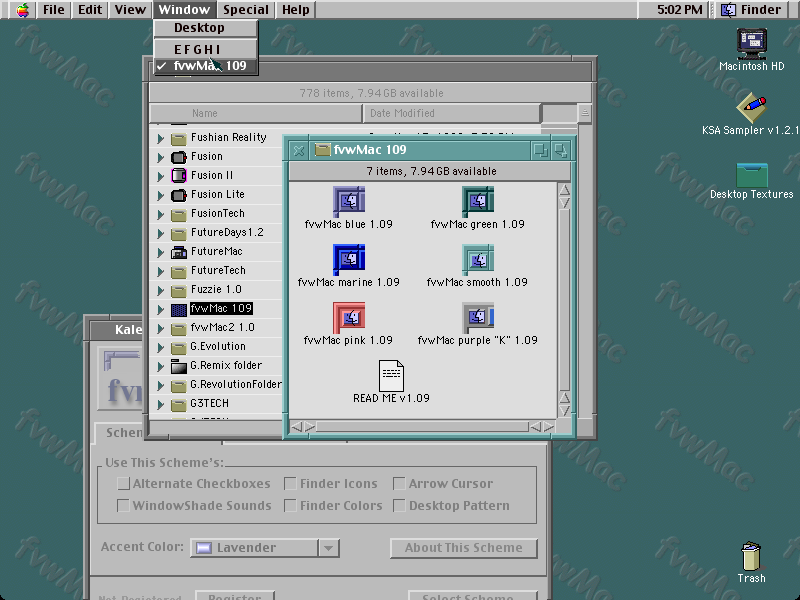Click the fvwMac 109 window horizontal scrollbar track
The width and height of the screenshot is (800, 600).
(422, 427)
